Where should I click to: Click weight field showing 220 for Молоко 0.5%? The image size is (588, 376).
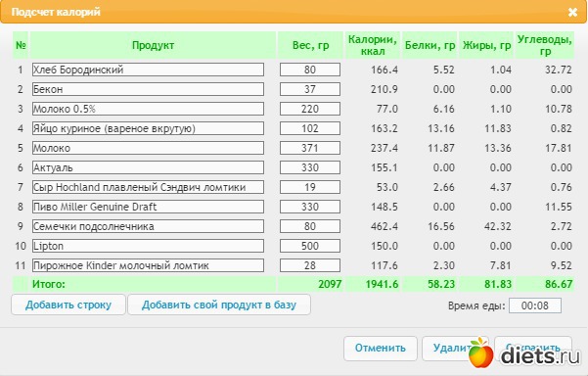pos(310,109)
